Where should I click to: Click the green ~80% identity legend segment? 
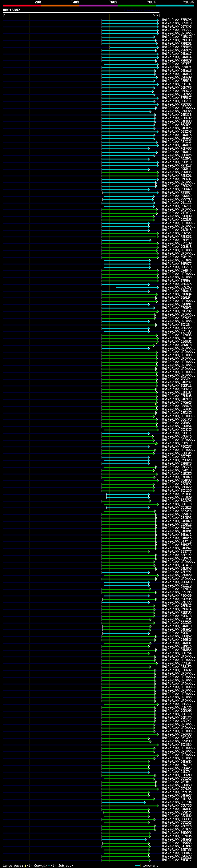[x=137, y=6]
